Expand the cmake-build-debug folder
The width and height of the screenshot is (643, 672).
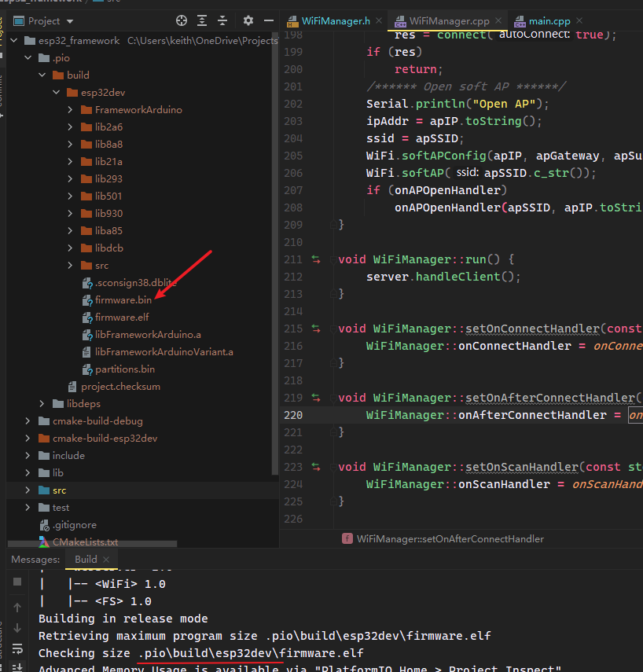click(28, 420)
